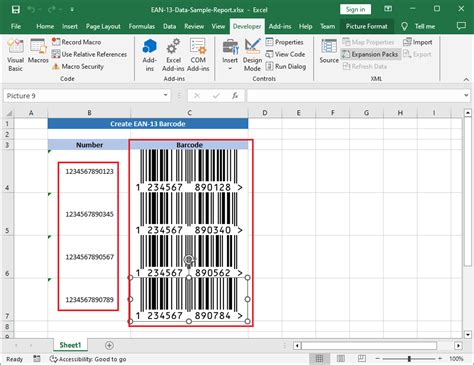Click the Sign in button

[355, 9]
